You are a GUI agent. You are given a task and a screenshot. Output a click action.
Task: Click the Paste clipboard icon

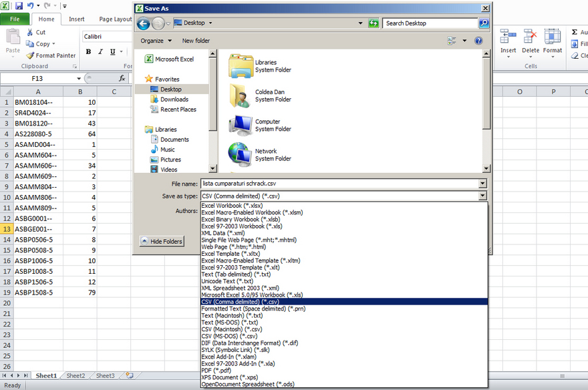point(13,37)
